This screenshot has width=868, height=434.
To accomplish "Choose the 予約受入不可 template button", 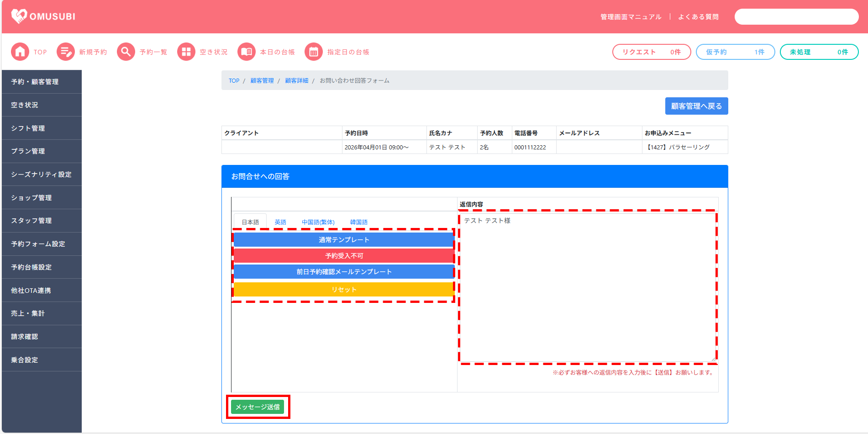I will pos(343,256).
